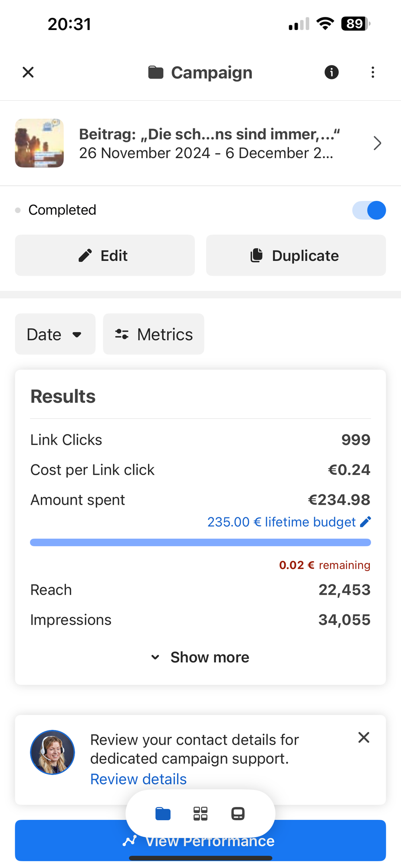Open campaign details via right chevron
Image resolution: width=401 pixels, height=868 pixels.
click(x=377, y=143)
